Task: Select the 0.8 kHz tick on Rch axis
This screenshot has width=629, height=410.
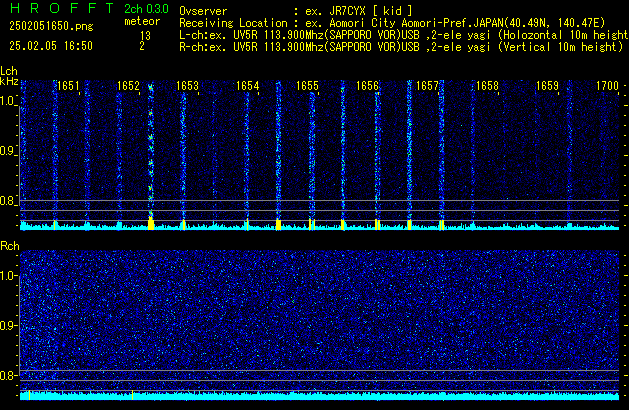Action: tap(8, 375)
